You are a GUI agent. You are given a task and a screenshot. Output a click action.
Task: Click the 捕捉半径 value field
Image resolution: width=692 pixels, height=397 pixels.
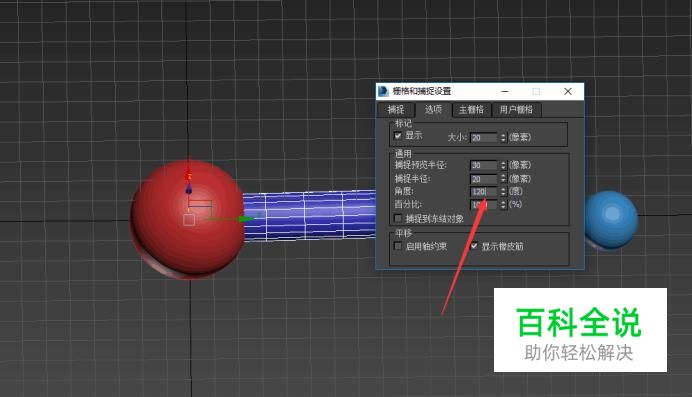(x=483, y=179)
